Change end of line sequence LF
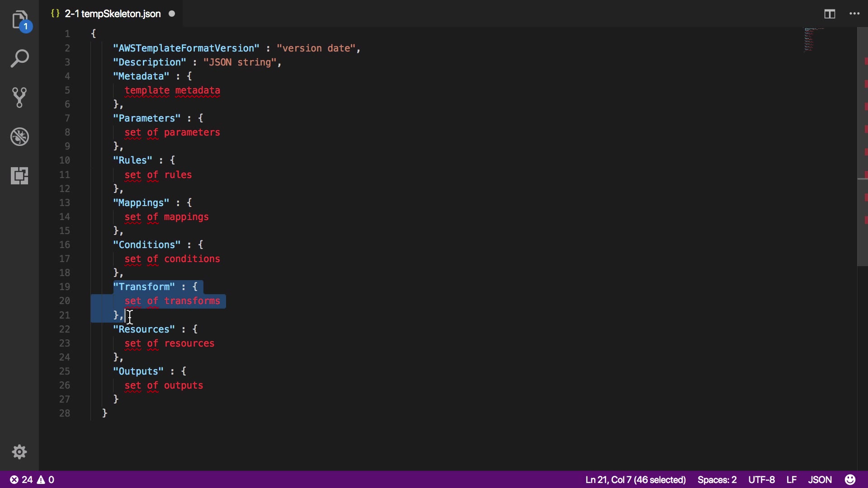This screenshot has width=868, height=488. click(791, 479)
